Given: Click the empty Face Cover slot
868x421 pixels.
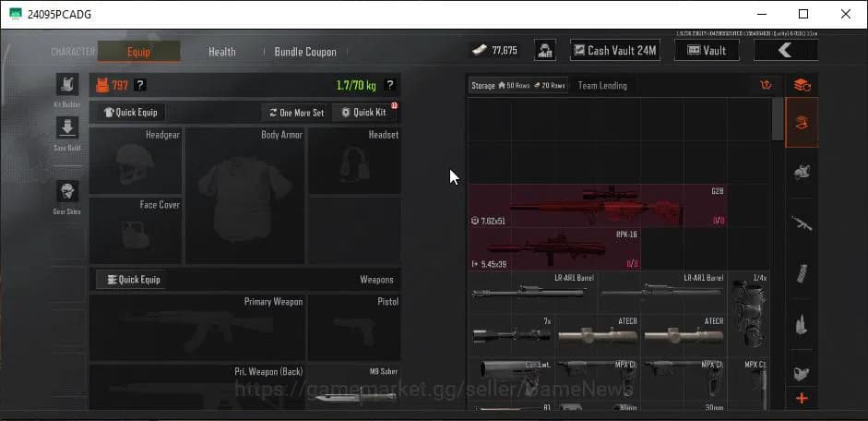Looking at the screenshot, I should tap(136, 231).
